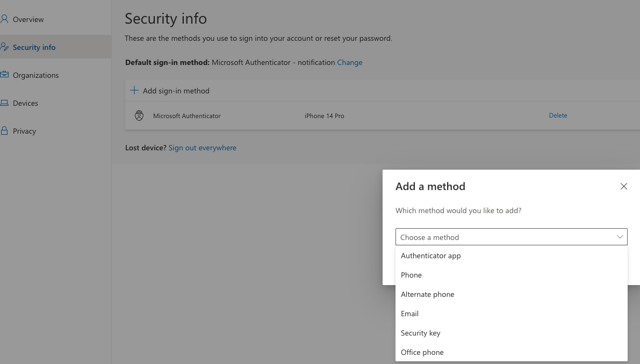The width and height of the screenshot is (640, 364).
Task: Close the Add a method dialog
Action: click(x=623, y=186)
